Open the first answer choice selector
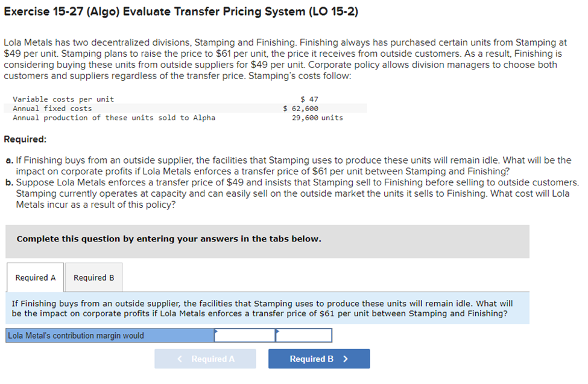The width and height of the screenshot is (588, 384). 244,335
